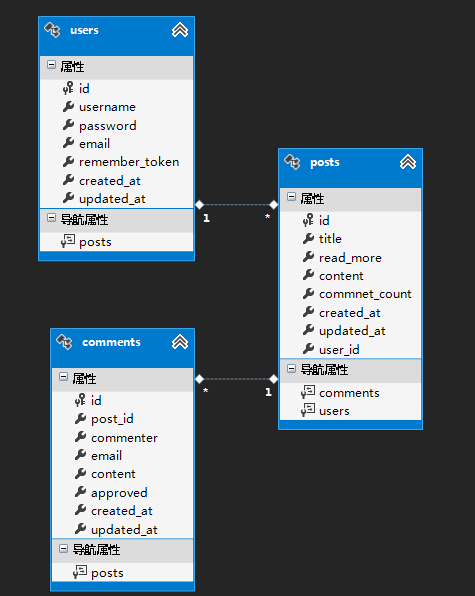Collapse 导航属性 section in posts entity
Image resolution: width=475 pixels, height=596 pixels.
pyautogui.click(x=291, y=368)
